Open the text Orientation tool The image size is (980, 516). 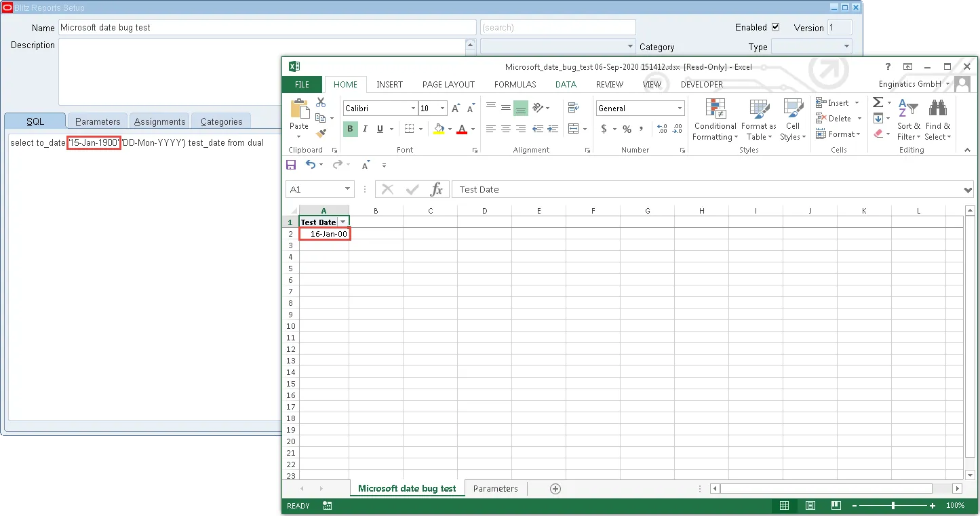(x=538, y=108)
